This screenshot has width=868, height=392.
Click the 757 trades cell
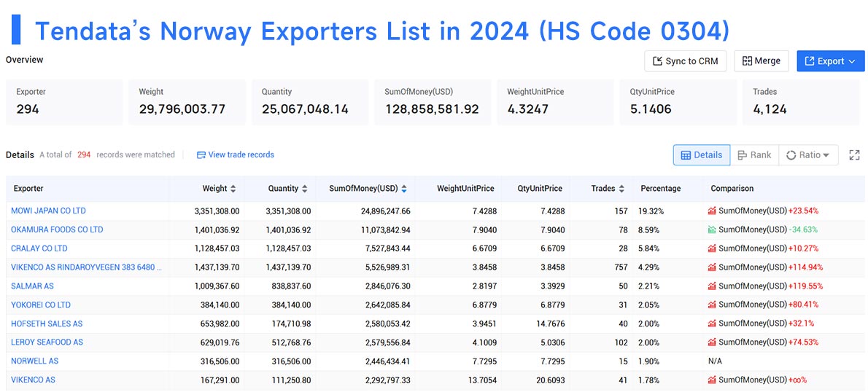point(620,267)
